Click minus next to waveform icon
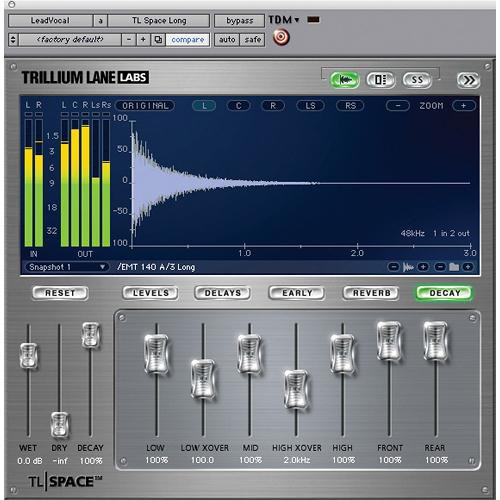 coord(394,267)
